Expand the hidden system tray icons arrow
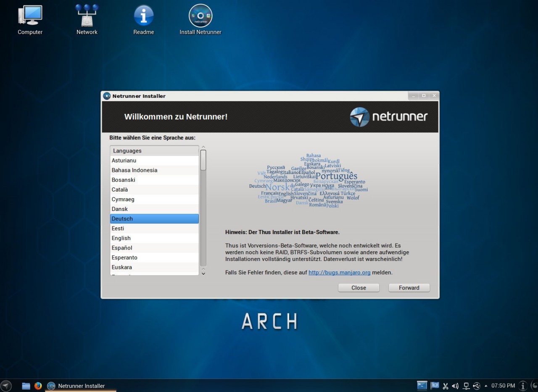The height and width of the screenshot is (392, 538). click(485, 386)
